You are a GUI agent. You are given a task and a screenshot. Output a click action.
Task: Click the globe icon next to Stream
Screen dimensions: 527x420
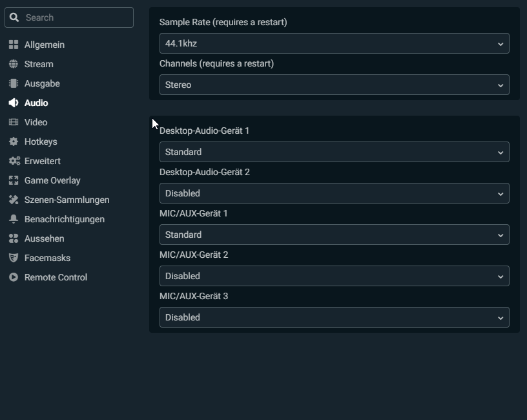click(13, 64)
